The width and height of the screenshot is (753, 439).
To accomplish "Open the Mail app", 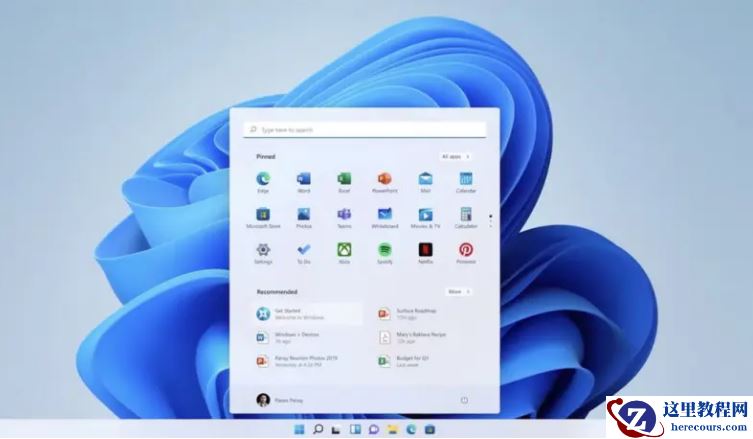I will (x=425, y=183).
